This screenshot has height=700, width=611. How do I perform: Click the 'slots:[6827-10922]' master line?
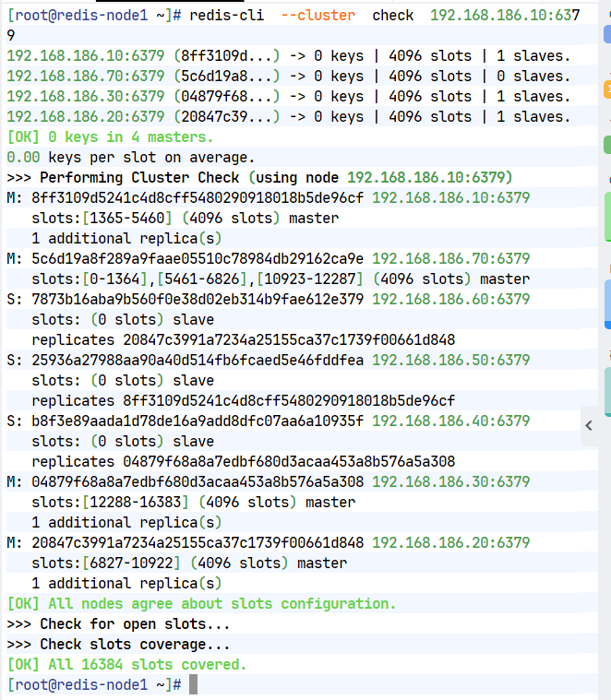189,564
